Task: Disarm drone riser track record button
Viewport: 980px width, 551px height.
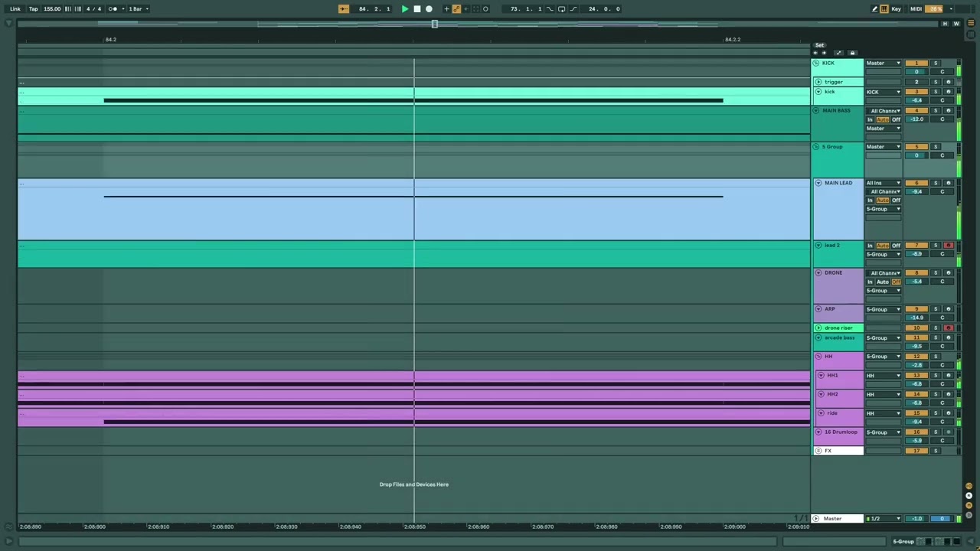Action: 949,328
